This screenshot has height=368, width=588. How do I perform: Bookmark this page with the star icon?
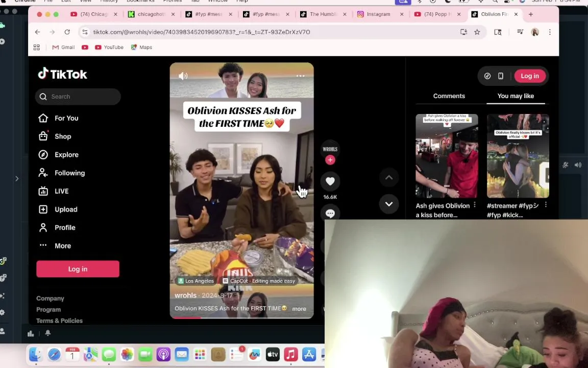(x=477, y=32)
